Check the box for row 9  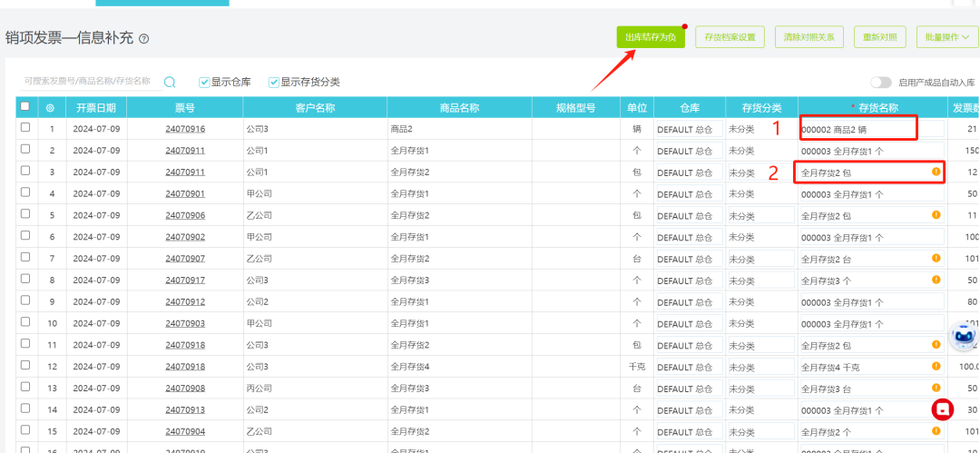25,300
